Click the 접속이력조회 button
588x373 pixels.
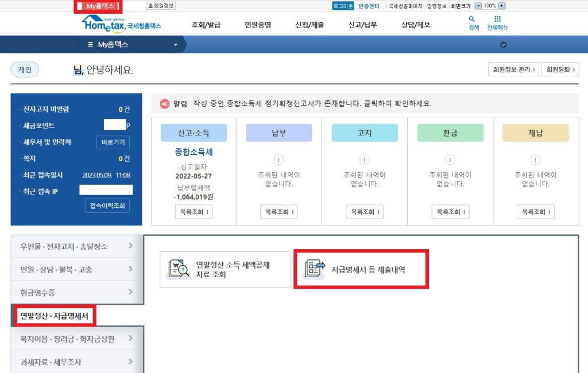pyautogui.click(x=107, y=205)
